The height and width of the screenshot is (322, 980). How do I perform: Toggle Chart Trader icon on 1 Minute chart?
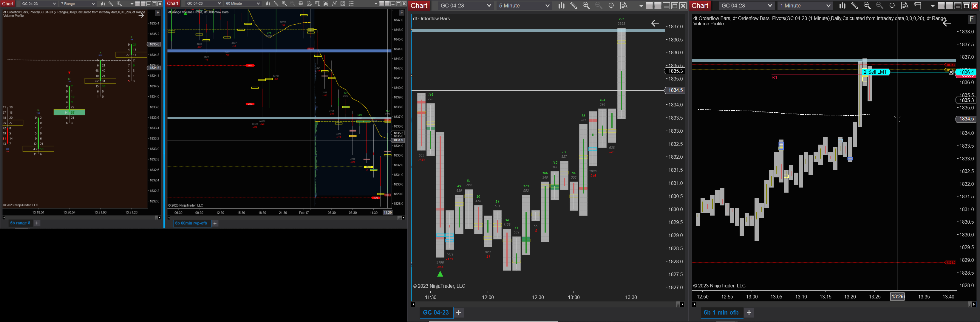(917, 6)
